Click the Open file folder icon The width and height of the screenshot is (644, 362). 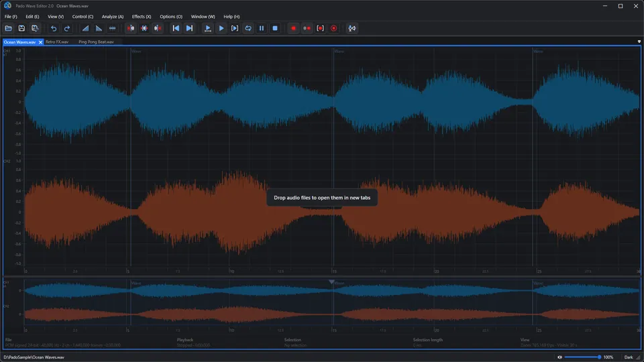tap(8, 28)
